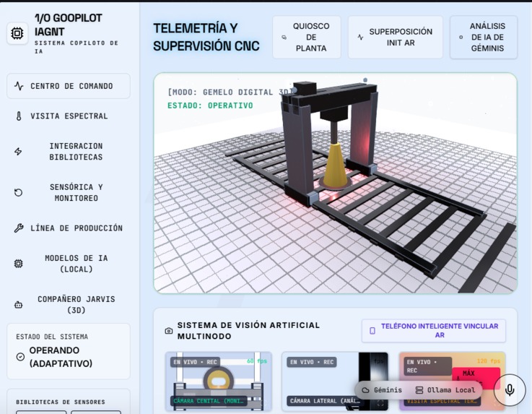Open the Cámara Lateral live feed thumbnail

[x=335, y=381]
